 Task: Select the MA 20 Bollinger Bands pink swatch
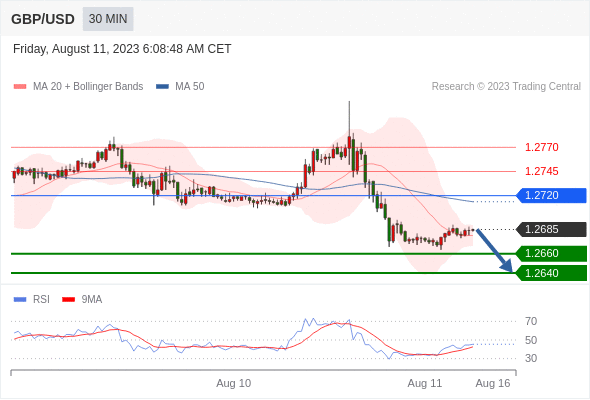click(20, 87)
